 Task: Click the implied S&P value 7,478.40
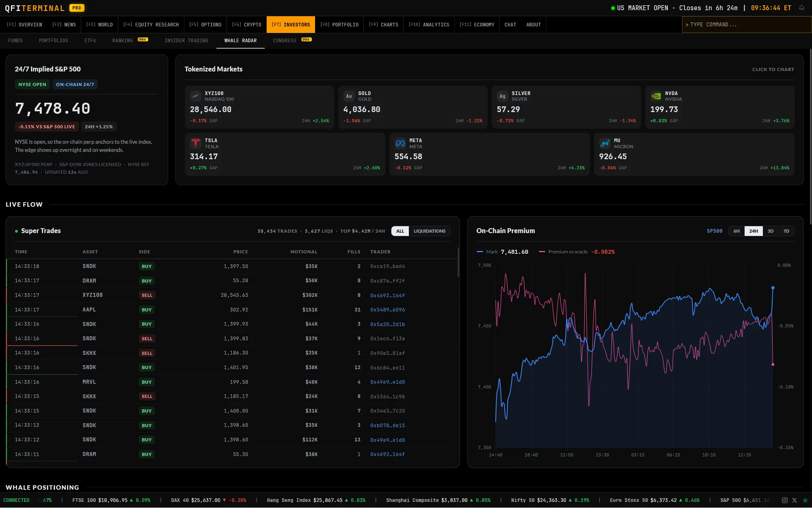click(53, 108)
